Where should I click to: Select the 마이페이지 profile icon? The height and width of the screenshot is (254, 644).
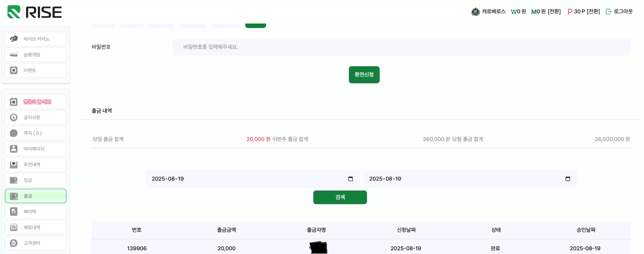[14, 149]
